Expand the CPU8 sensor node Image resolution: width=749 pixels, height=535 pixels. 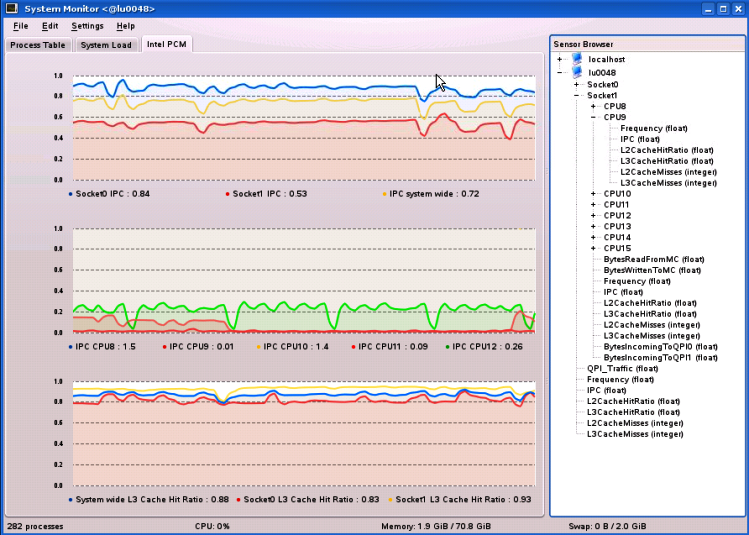coord(593,106)
